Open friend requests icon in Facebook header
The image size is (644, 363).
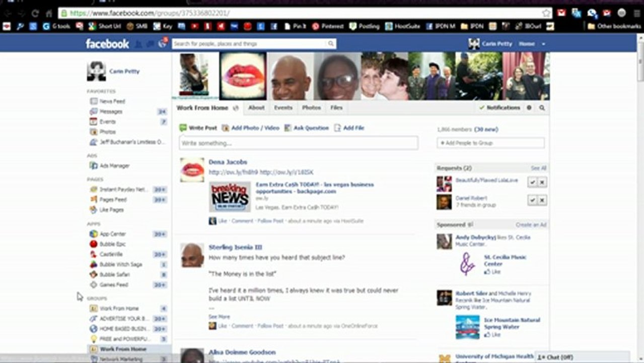pyautogui.click(x=138, y=44)
